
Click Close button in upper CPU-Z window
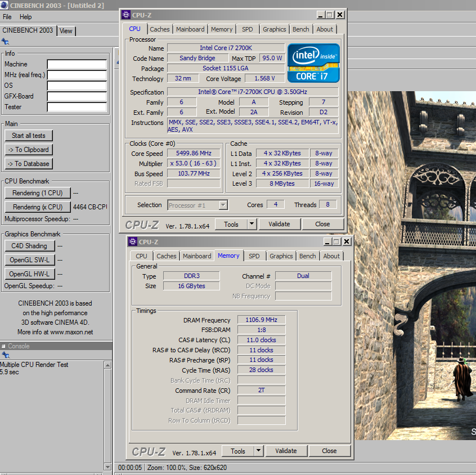point(322,224)
